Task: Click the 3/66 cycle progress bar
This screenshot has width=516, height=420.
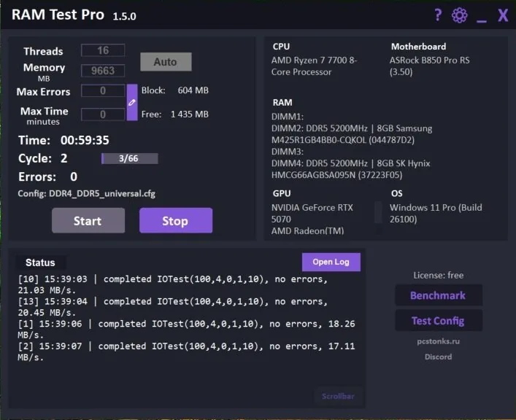Action: pyautogui.click(x=130, y=158)
